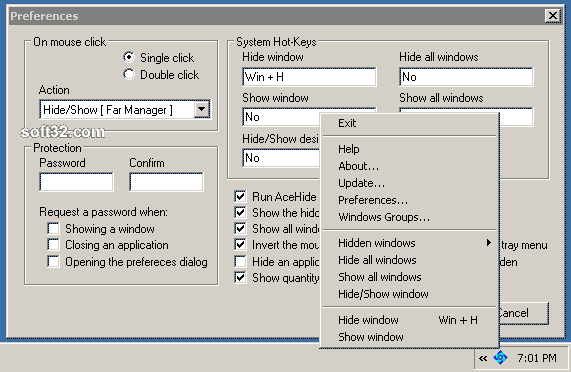Click the Show all windows hot-key field
Viewport: 571px width, 372px height.
(x=516, y=117)
